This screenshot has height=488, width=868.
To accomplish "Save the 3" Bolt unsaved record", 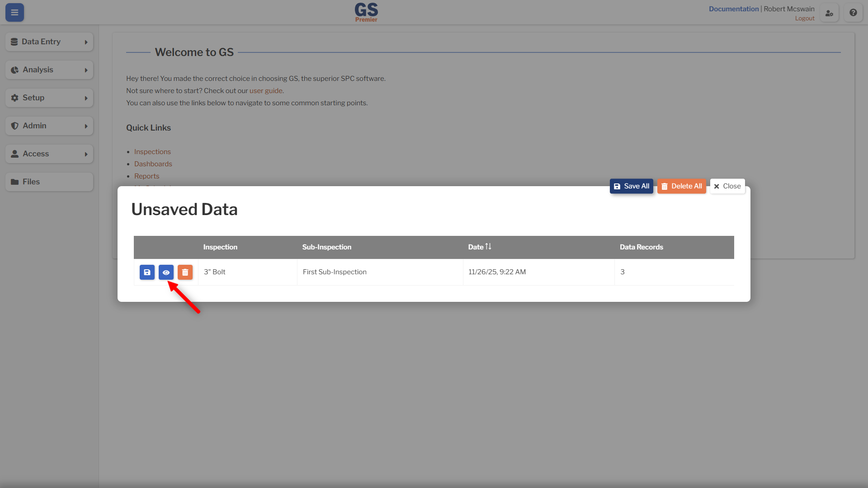I will [x=147, y=272].
